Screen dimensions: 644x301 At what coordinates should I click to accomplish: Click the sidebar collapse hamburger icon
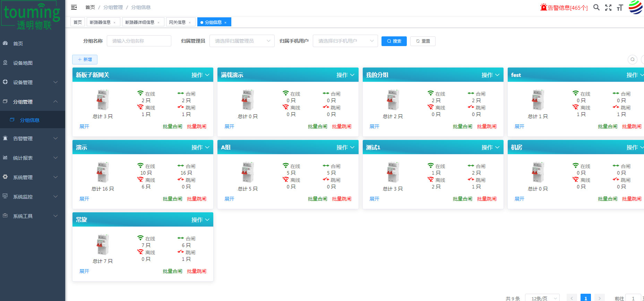74,7
